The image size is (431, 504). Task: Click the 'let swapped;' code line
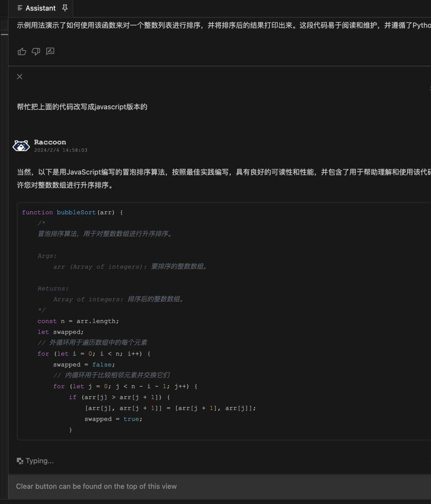point(61,332)
